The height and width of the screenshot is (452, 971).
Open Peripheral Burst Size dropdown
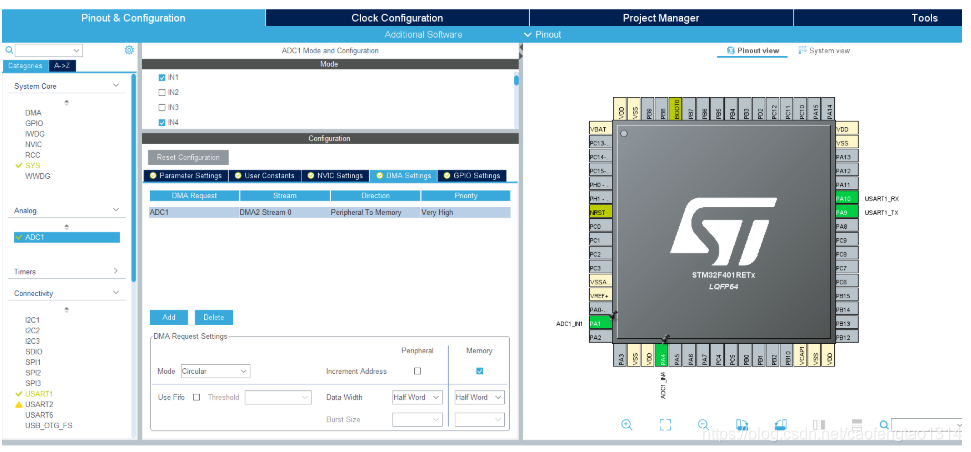417,420
